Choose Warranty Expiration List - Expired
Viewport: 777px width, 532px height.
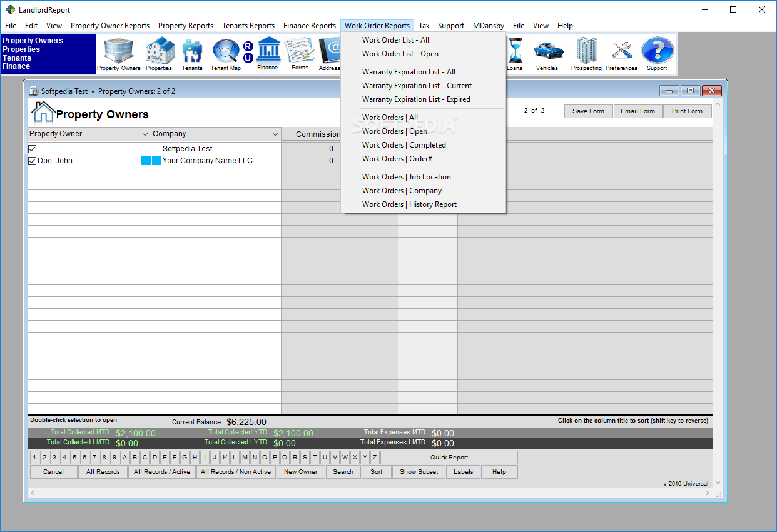click(x=416, y=99)
